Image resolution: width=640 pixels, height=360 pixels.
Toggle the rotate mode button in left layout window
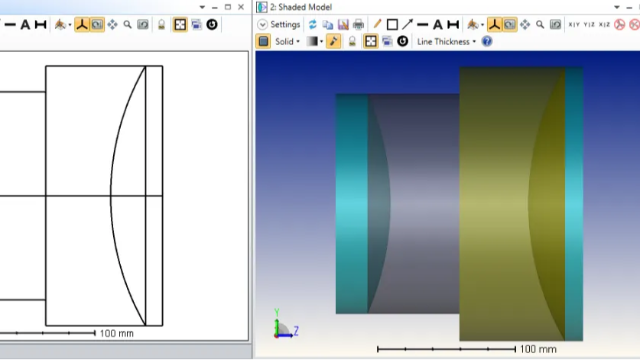[x=97, y=24]
